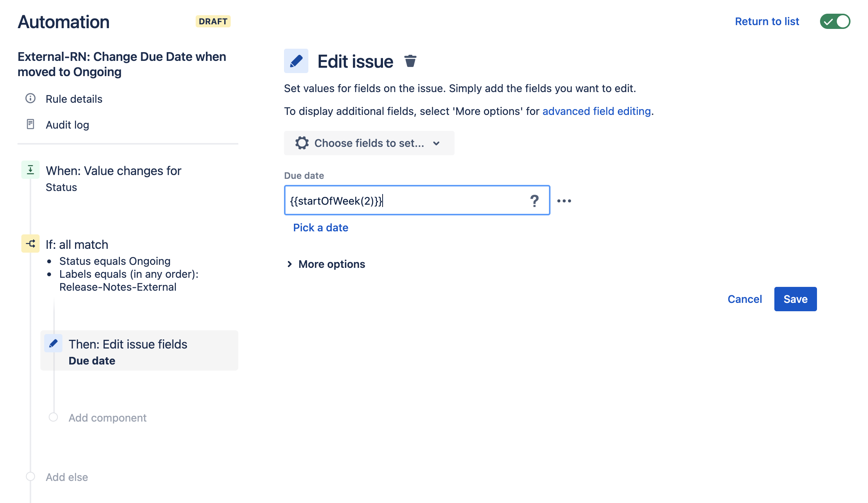Screen dimensions: 868x503
Task: Click the blue pencil Edit issue icon
Action: [x=296, y=61]
